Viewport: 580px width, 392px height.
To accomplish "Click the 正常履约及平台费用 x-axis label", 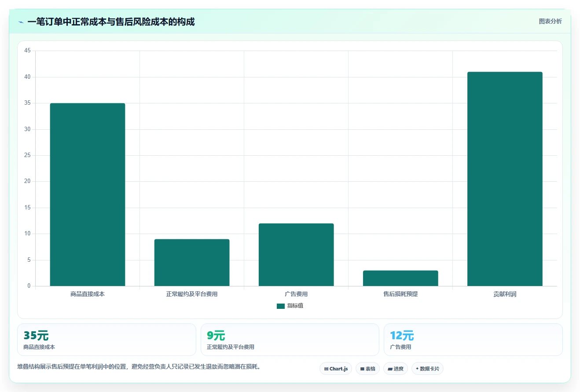I will [x=192, y=294].
